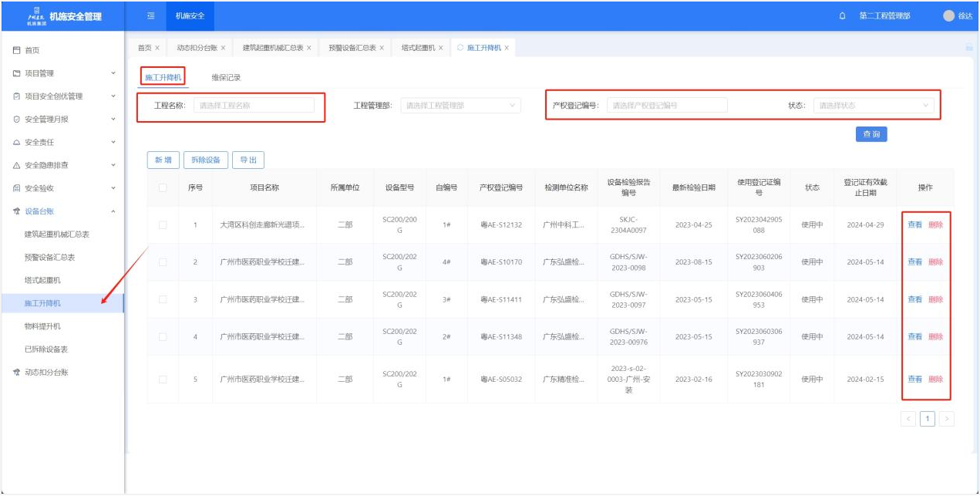Check the checkbox for row 1

[x=162, y=225]
